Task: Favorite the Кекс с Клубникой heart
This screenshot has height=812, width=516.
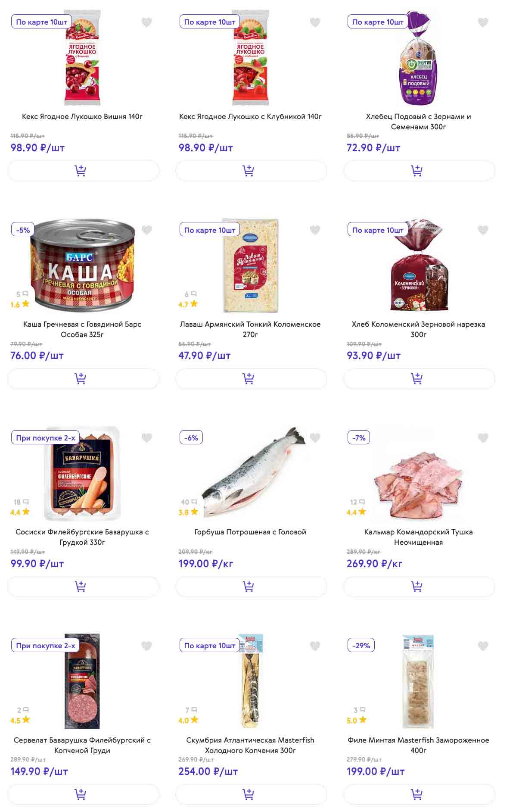Action: click(x=315, y=22)
